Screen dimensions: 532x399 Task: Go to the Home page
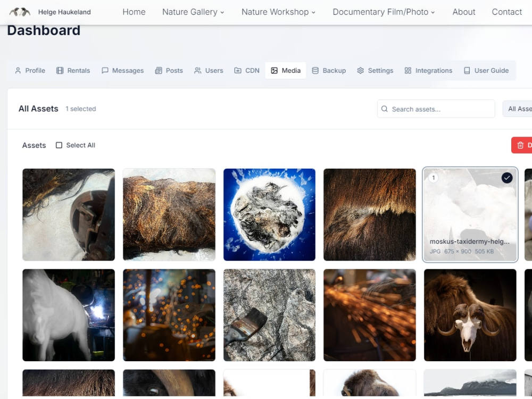coord(134,12)
